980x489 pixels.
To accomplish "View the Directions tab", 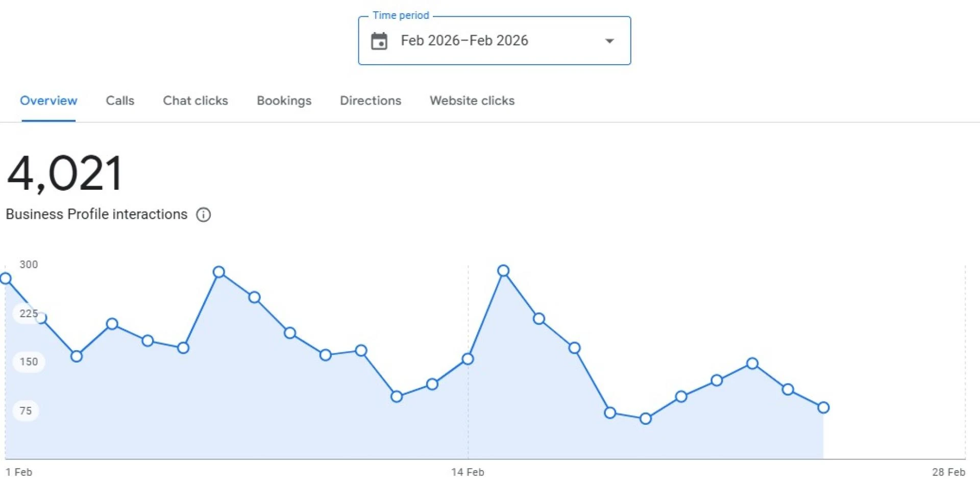I will point(371,101).
